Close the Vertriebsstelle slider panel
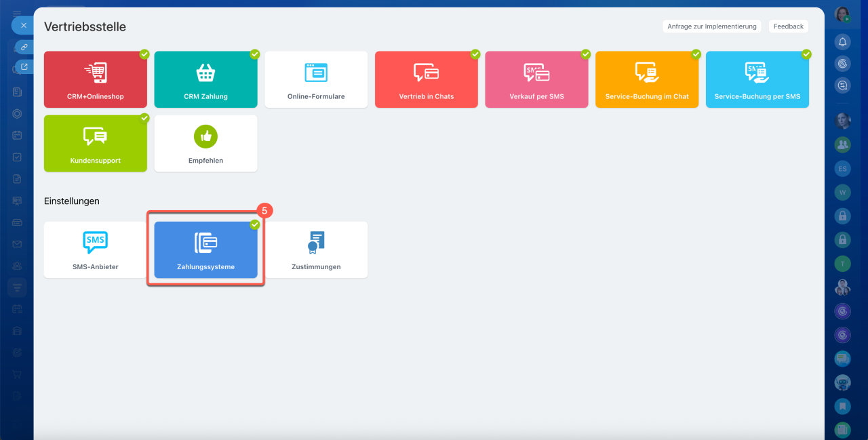Image resolution: width=868 pixels, height=440 pixels. 22,25
